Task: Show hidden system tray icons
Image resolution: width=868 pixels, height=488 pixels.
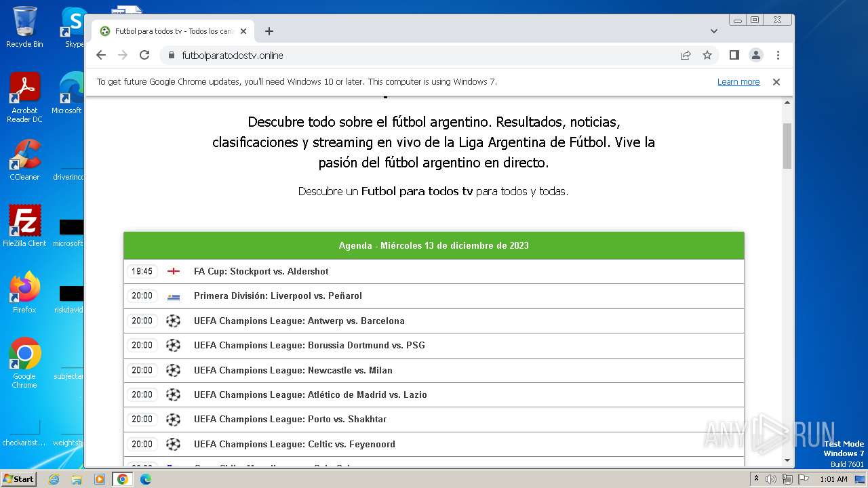Action: coord(756,479)
